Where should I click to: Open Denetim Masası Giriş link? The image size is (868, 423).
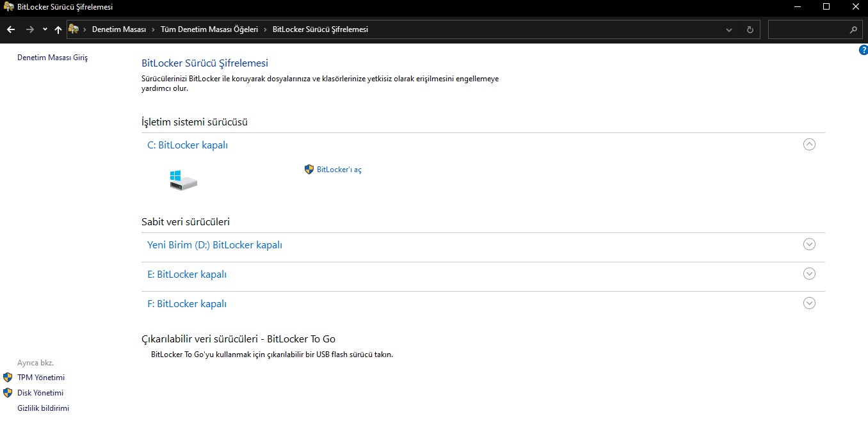(52, 58)
